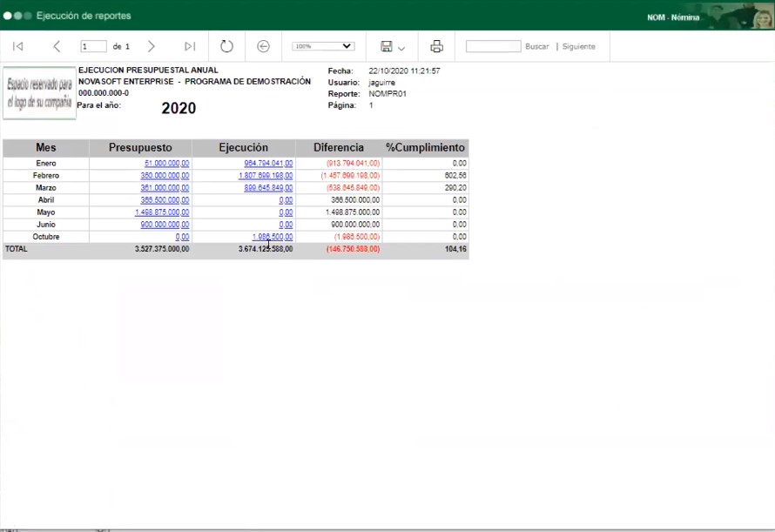The width and height of the screenshot is (775, 532).
Task: Open Abril budget 366.500.000,00 link
Action: pos(165,200)
